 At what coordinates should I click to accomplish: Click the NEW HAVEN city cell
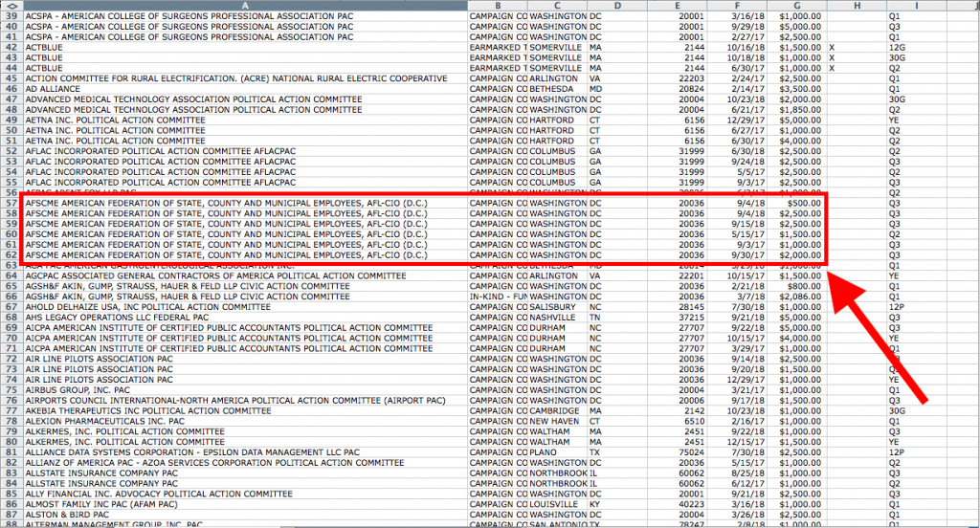pyautogui.click(x=558, y=421)
